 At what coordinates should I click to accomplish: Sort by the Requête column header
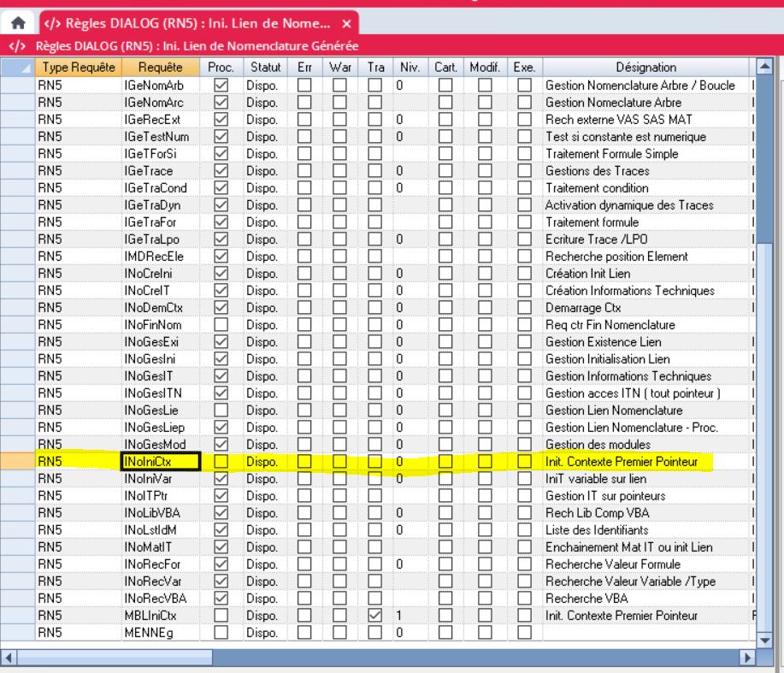[x=161, y=68]
